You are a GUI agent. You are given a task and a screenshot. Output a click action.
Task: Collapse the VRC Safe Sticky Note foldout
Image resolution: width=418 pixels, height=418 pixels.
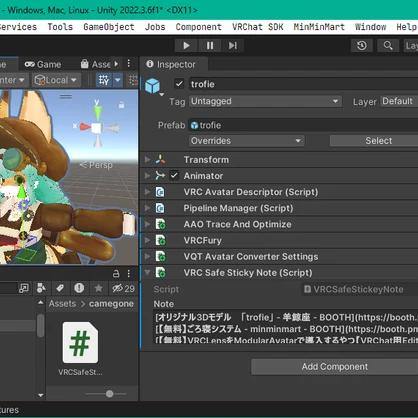pos(147,272)
